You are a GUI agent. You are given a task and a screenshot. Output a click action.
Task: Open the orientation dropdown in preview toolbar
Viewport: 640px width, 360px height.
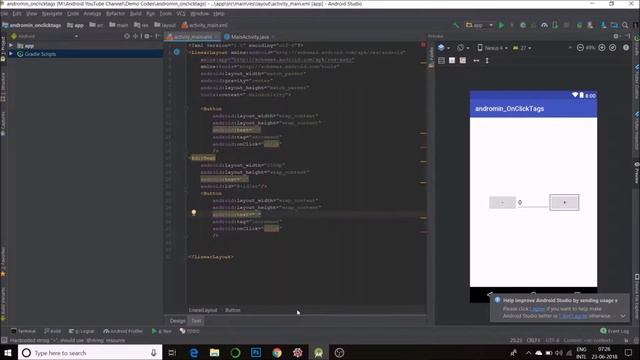pyautogui.click(x=463, y=48)
